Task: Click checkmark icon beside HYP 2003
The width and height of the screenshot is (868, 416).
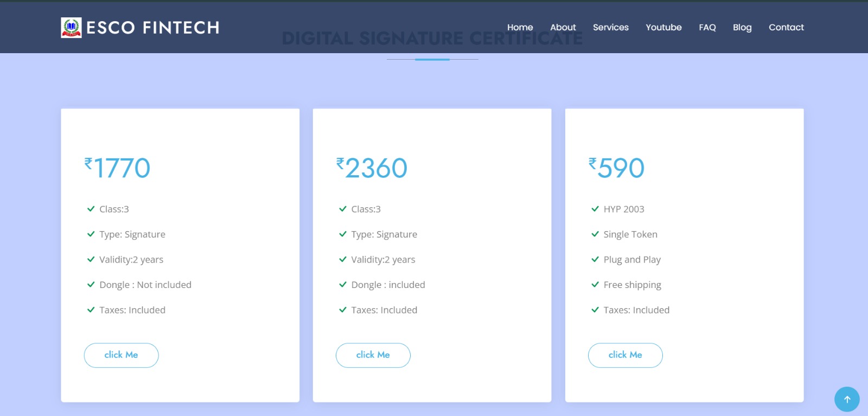Action: [x=595, y=209]
